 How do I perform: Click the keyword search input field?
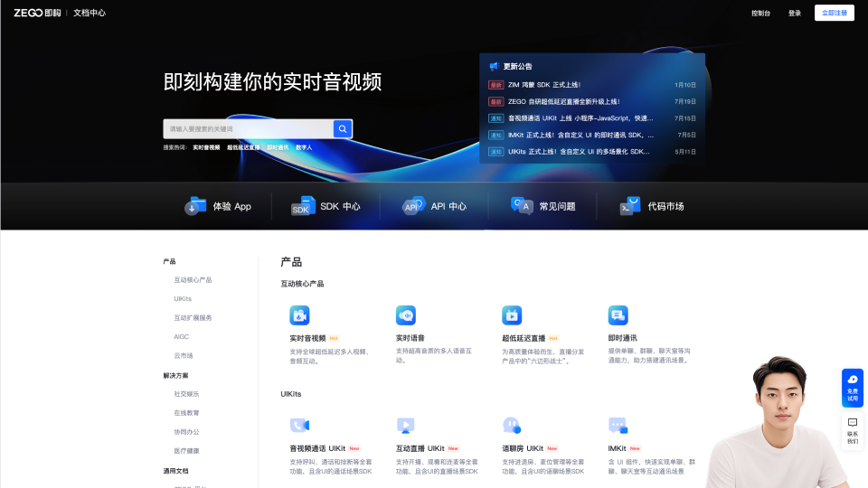(249, 129)
